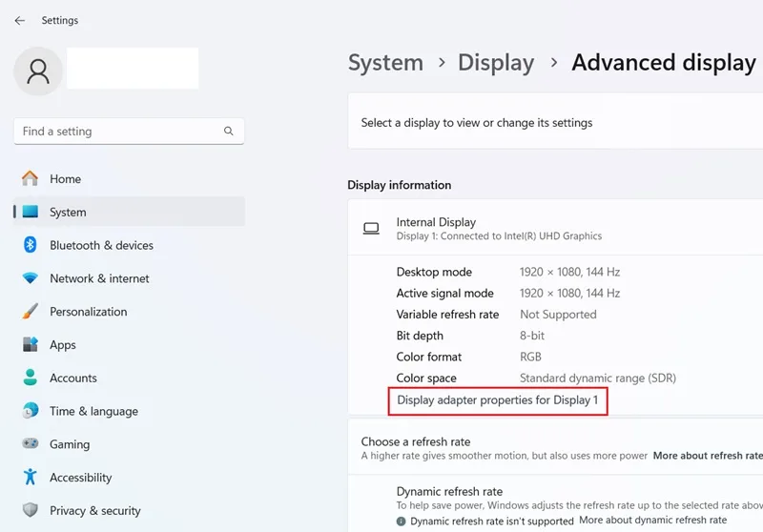Click the back arrow next to Settings
This screenshot has width=763, height=532.
click(x=19, y=20)
